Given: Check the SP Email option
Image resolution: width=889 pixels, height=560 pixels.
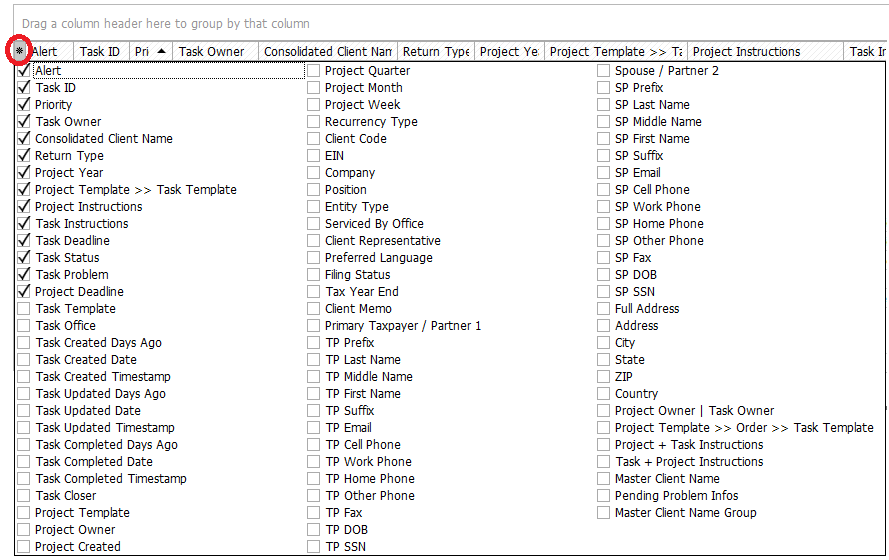Looking at the screenshot, I should 604,173.
